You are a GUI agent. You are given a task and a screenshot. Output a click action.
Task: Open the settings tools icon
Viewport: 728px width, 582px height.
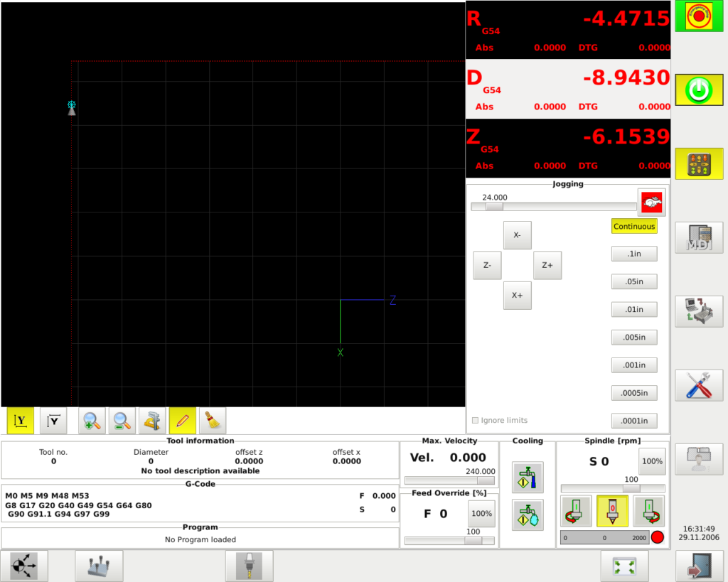[699, 385]
